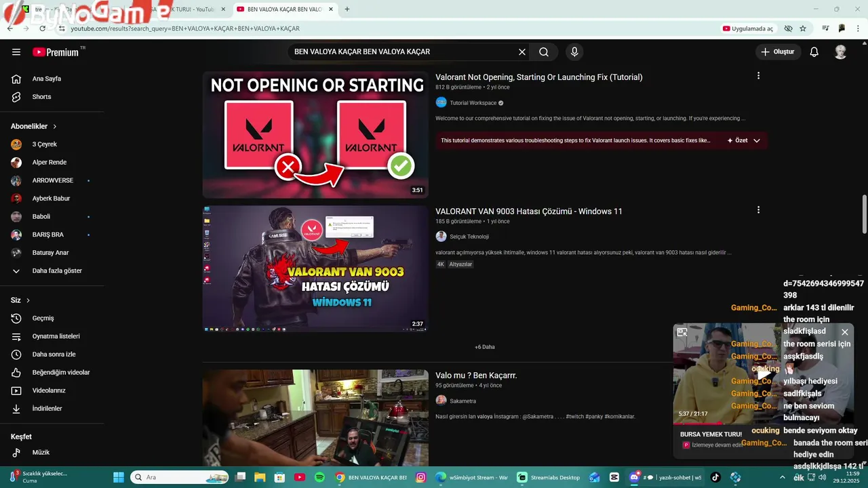Open the Valorant Not Opening tutorial title
Image resolution: width=868 pixels, height=488 pixels.
point(538,77)
